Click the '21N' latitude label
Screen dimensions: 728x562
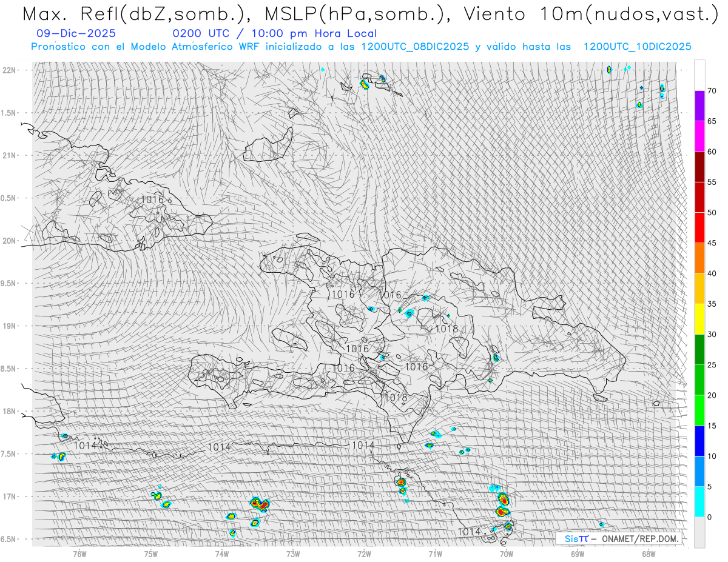pyautogui.click(x=10, y=155)
